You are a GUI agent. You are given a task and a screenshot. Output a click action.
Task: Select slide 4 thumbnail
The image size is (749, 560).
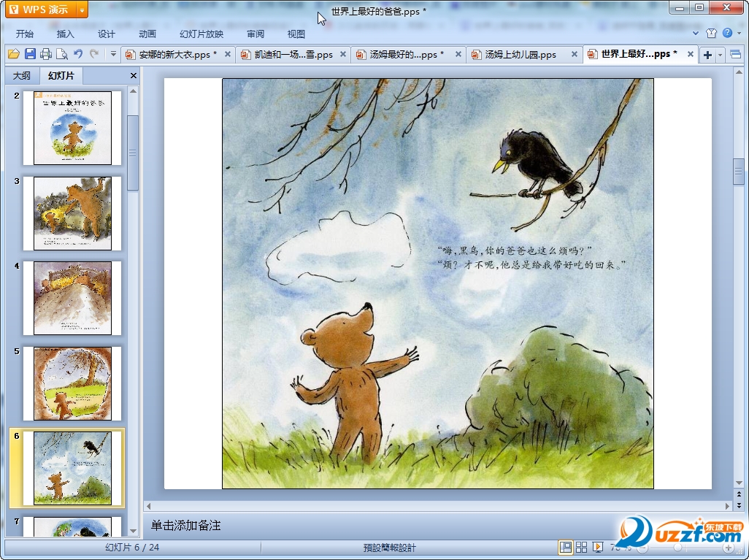72,298
